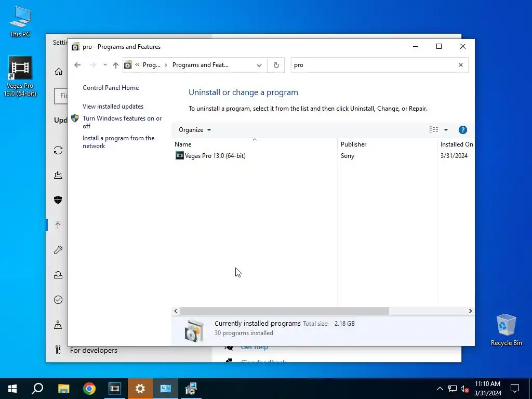Sort by the Installed On column header

point(456,144)
